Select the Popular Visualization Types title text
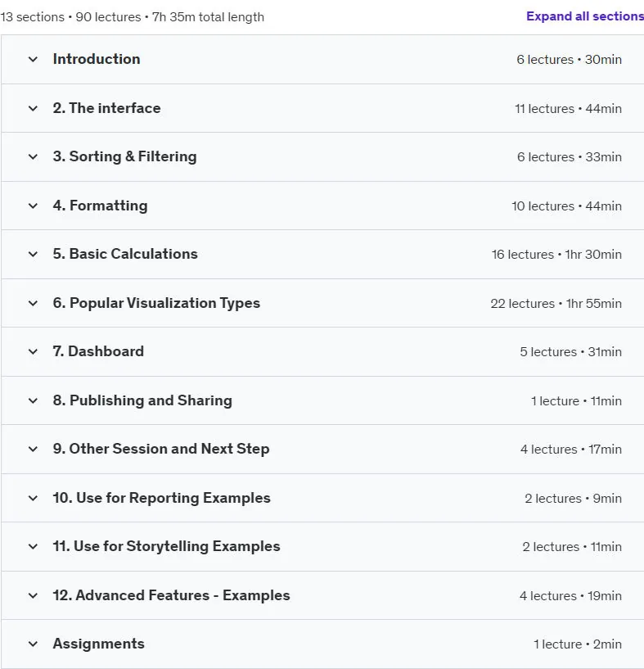644x669 pixels. click(156, 303)
